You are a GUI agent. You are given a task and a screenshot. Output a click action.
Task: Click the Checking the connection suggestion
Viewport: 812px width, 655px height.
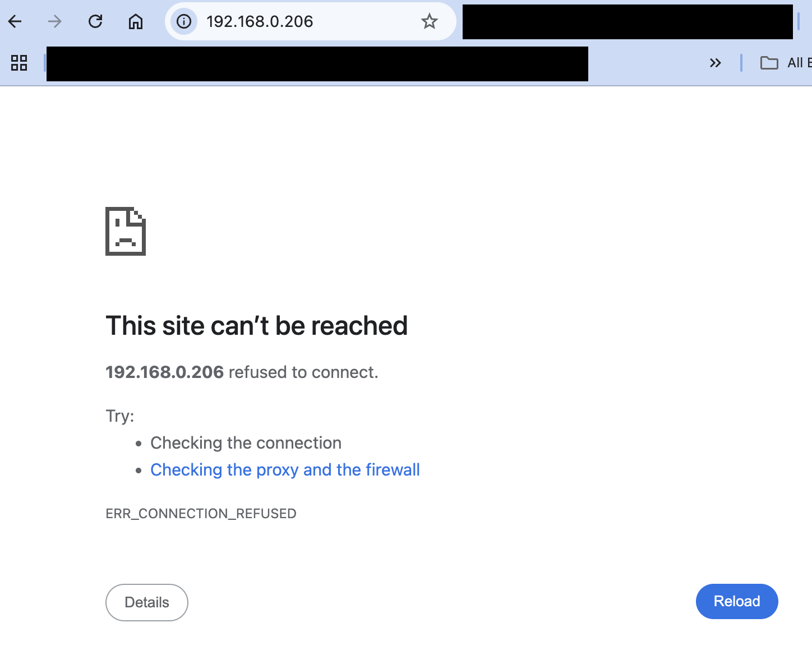[246, 443]
